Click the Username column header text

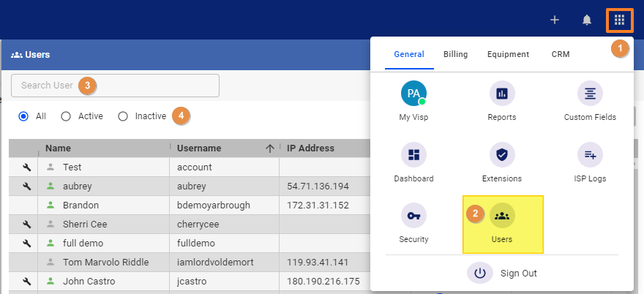coord(199,148)
